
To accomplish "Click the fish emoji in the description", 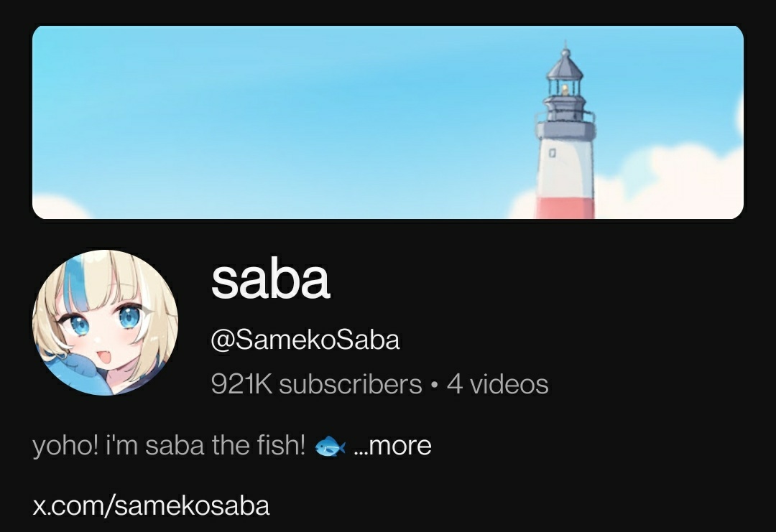I will (330, 447).
